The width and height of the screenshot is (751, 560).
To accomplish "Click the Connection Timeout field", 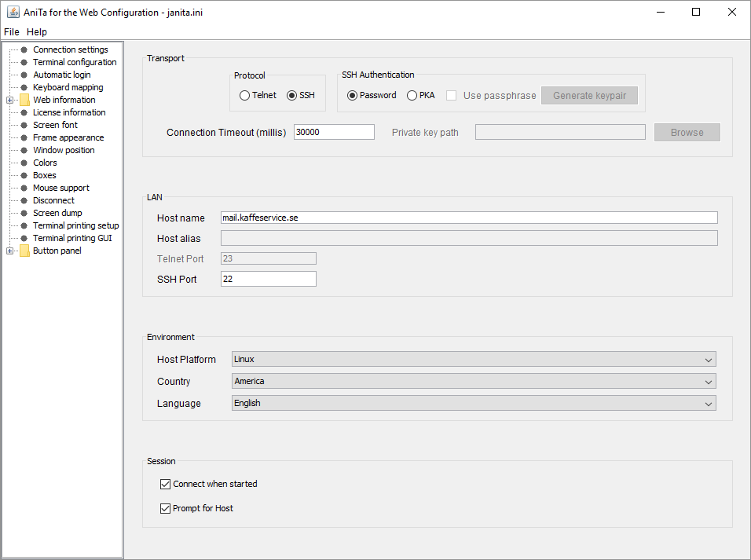I will click(334, 132).
